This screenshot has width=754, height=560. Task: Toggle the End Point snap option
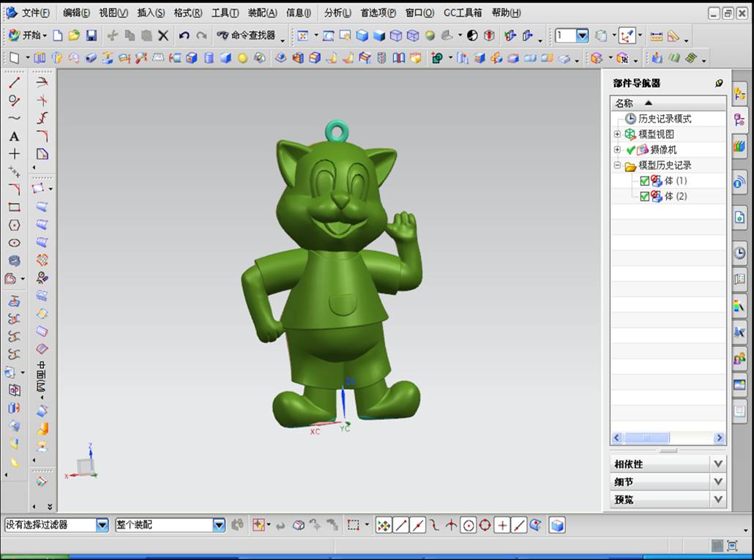(400, 525)
